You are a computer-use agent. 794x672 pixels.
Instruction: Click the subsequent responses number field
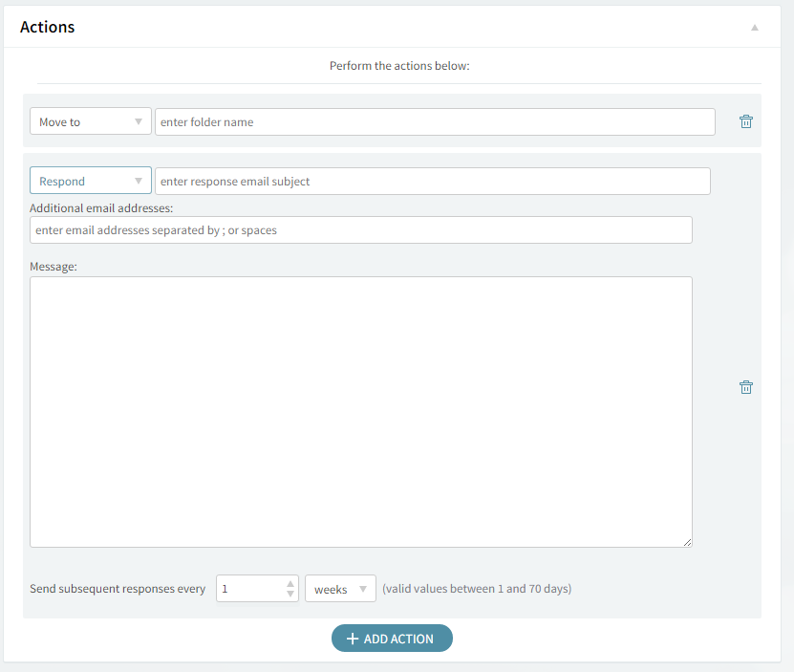249,589
